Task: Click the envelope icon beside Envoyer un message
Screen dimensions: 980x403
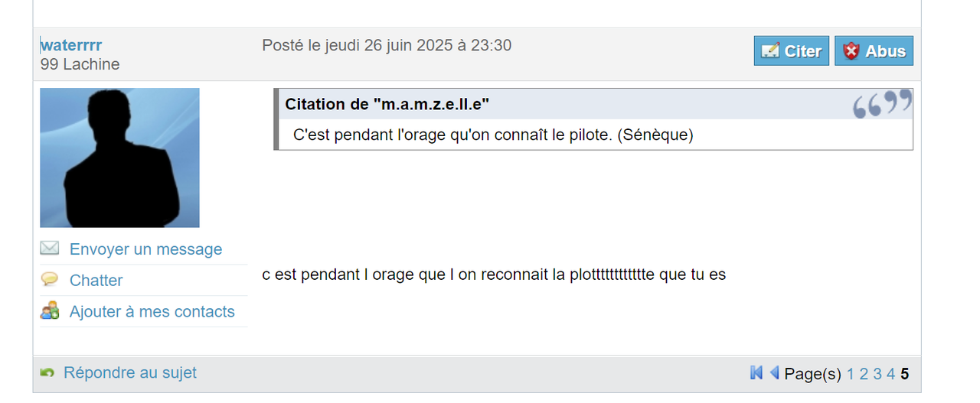Action: 50,249
